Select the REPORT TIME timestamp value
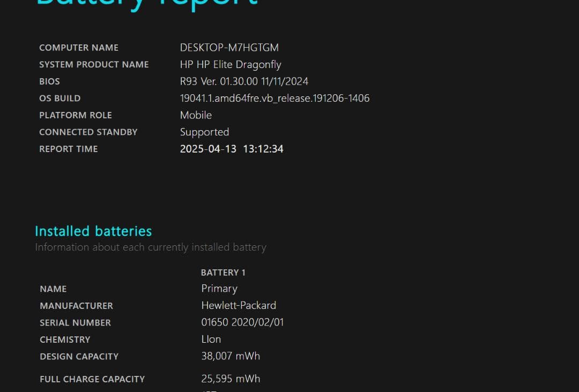The image size is (579, 392). pos(232,149)
